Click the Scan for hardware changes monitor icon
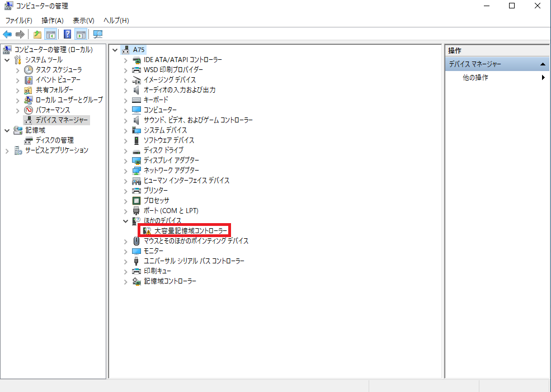Image resolution: width=551 pixels, height=392 pixels. 98,34
